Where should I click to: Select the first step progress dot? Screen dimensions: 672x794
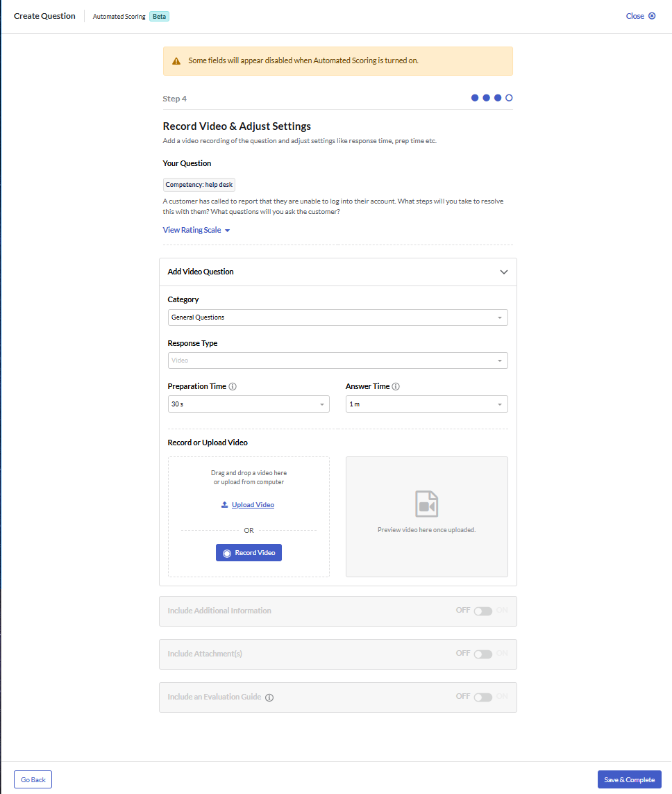coord(475,98)
